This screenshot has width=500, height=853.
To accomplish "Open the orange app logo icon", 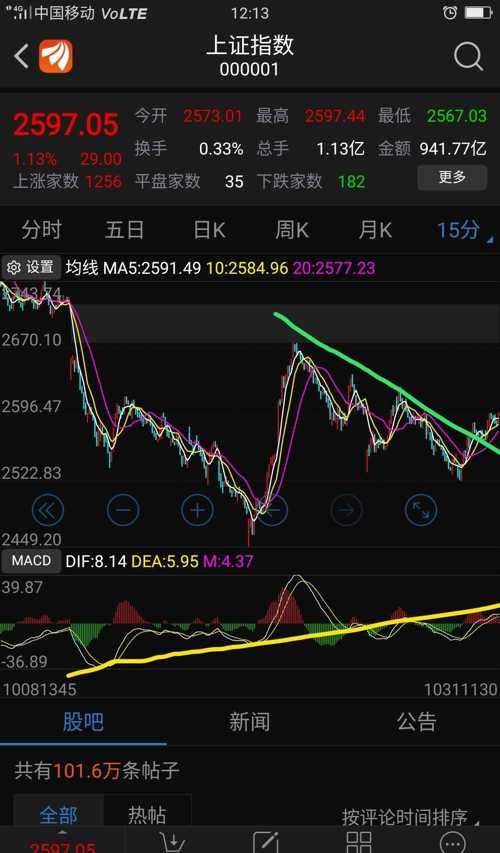I will point(55,56).
